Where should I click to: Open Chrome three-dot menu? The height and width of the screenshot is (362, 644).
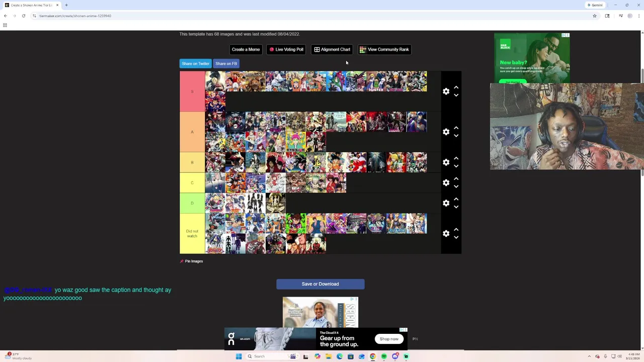[638, 16]
